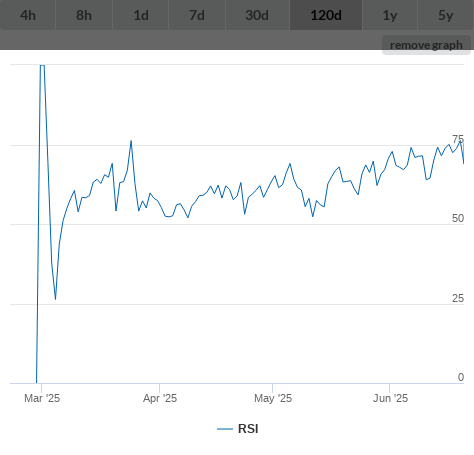Switch chart to 30d range
This screenshot has width=474, height=455.
[257, 15]
